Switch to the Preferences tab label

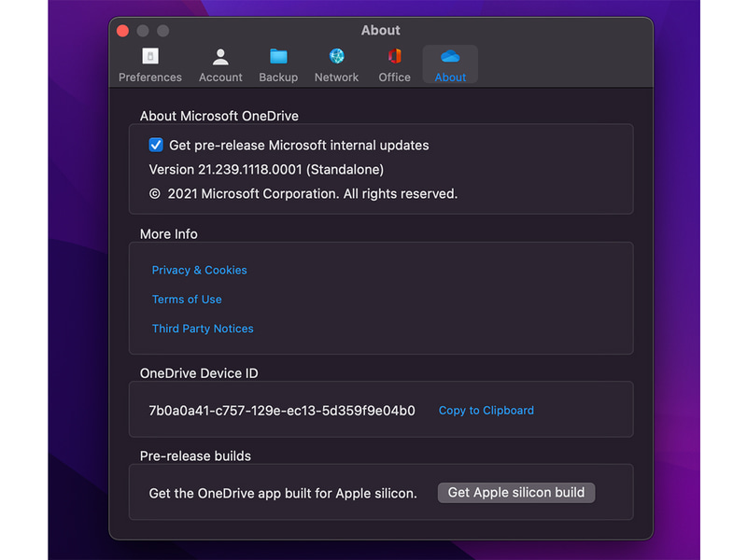[x=150, y=77]
